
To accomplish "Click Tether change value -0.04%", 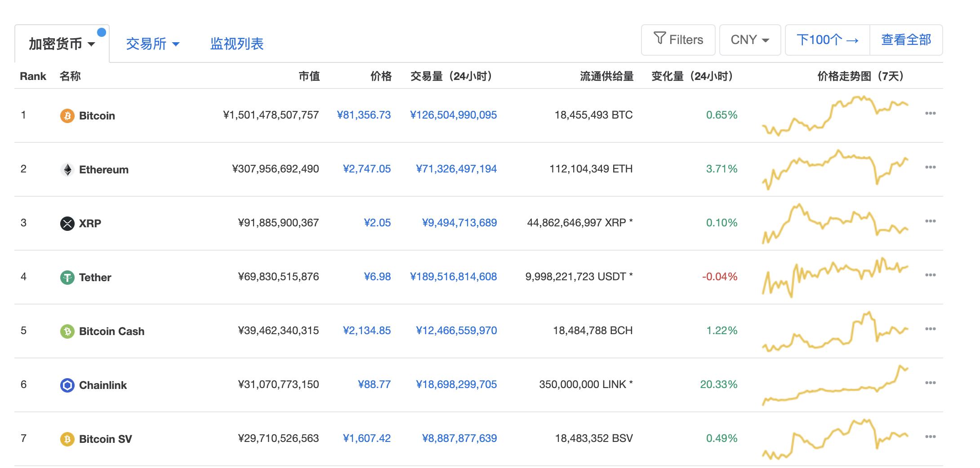I will point(720,277).
